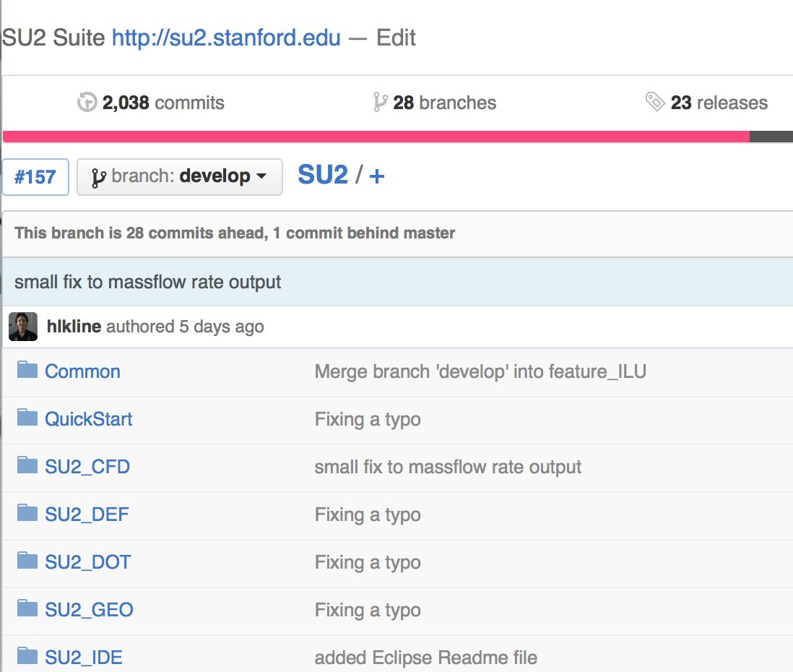Image resolution: width=793 pixels, height=672 pixels.
Task: Open 'added Eclipse Readme file' commit
Action: pyautogui.click(x=426, y=658)
